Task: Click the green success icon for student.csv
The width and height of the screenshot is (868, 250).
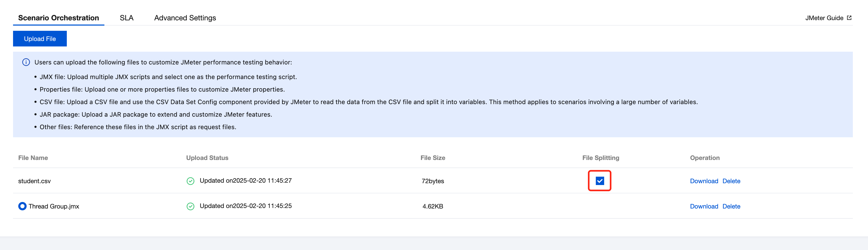Action: [x=190, y=181]
